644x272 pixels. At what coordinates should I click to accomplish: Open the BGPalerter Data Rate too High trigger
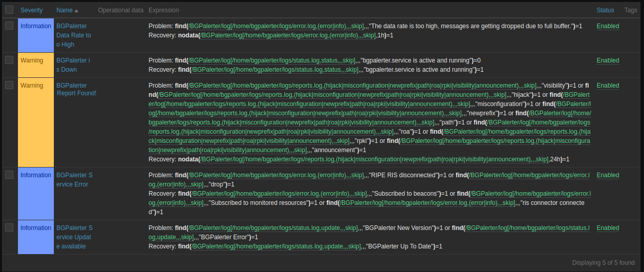click(x=74, y=35)
